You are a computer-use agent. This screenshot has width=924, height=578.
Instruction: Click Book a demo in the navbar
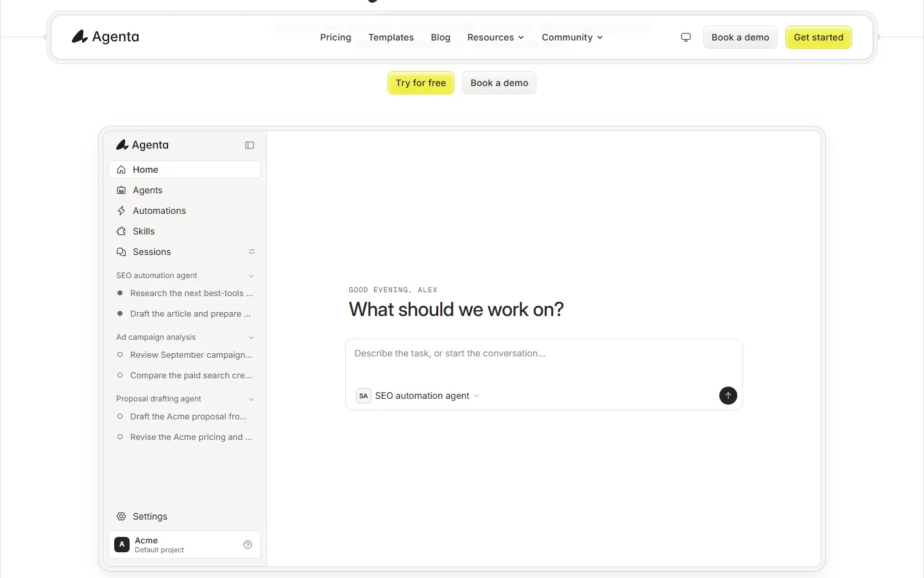pyautogui.click(x=740, y=37)
